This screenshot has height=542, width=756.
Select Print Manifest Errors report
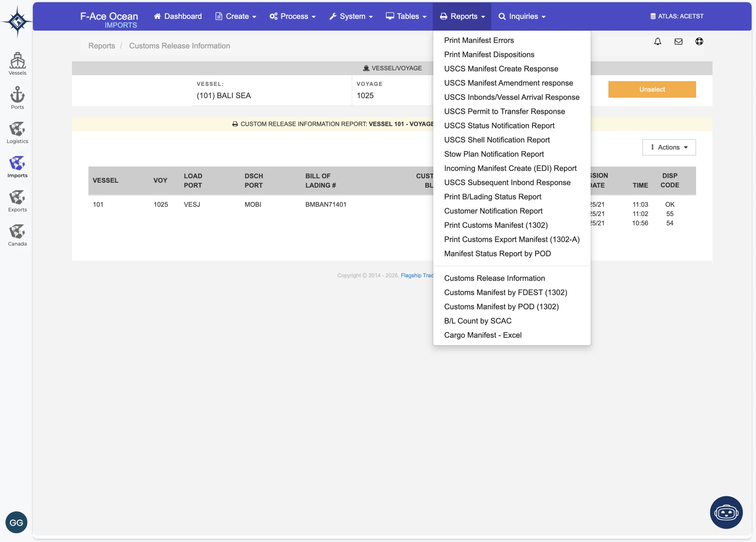479,40
